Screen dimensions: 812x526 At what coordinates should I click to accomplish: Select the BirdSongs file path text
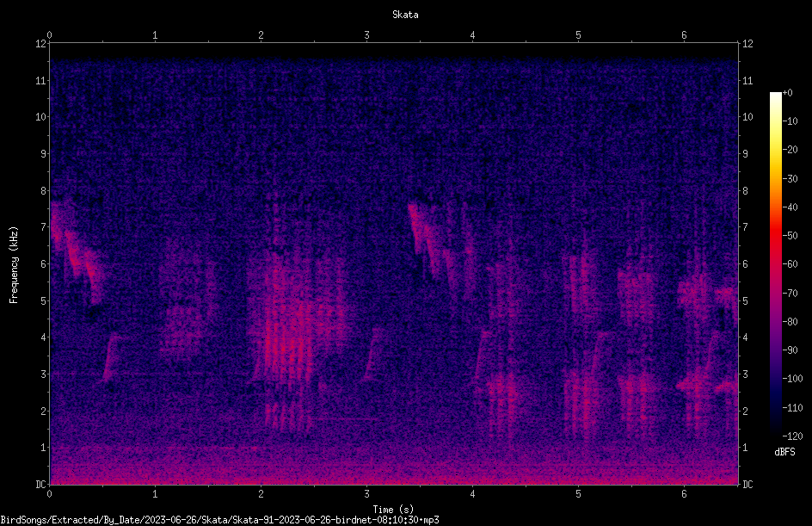(x=219, y=520)
